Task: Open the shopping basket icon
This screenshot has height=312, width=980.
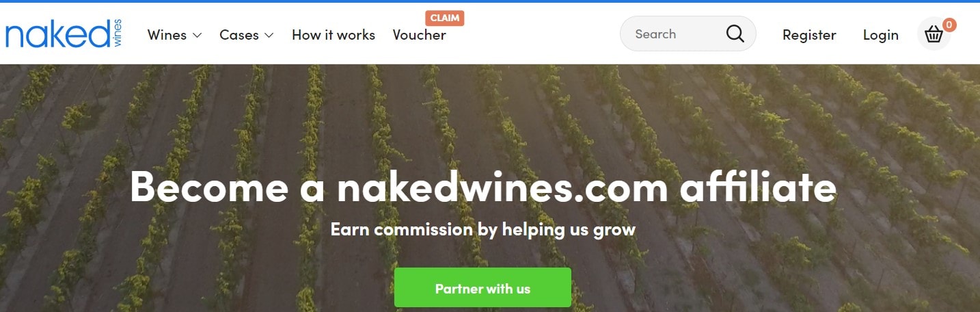Action: tap(934, 34)
